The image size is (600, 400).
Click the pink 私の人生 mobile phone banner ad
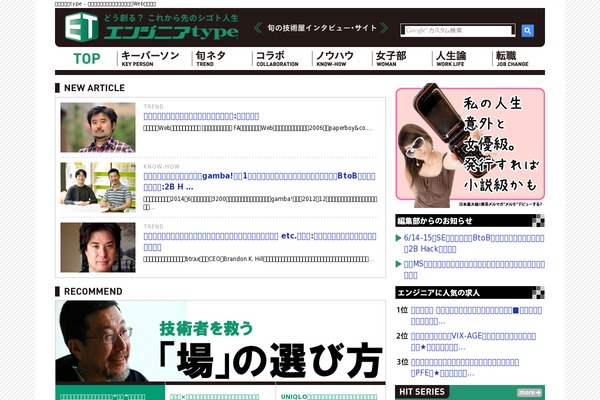coord(470,145)
